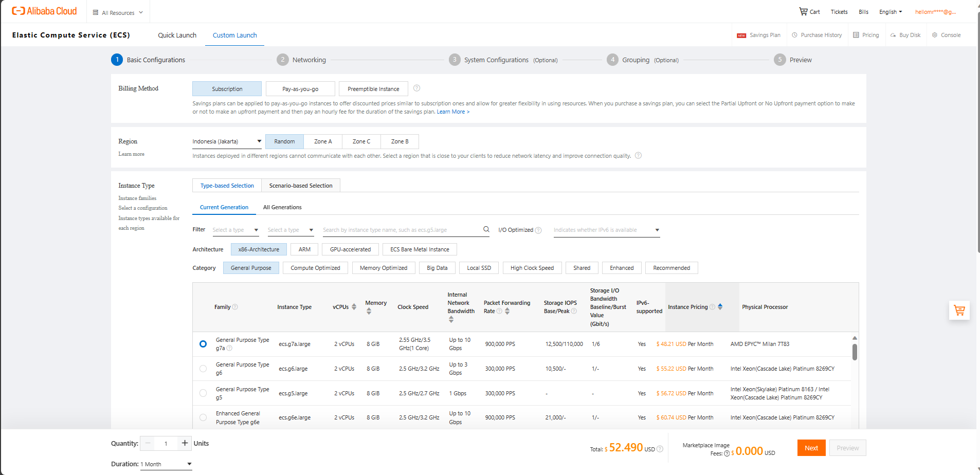Click Storage IOPS help icon
This screenshot has height=475, width=980.
coord(574,311)
